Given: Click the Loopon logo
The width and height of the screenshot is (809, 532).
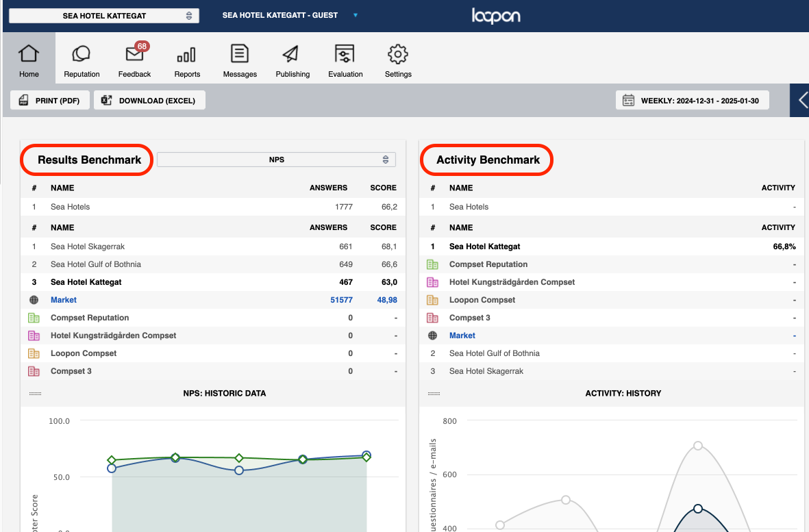Looking at the screenshot, I should [x=496, y=16].
